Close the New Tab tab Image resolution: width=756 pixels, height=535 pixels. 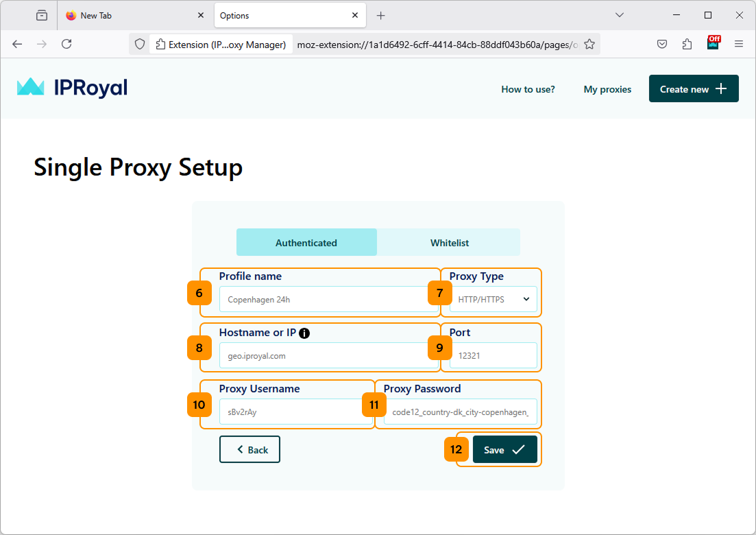[x=201, y=16]
